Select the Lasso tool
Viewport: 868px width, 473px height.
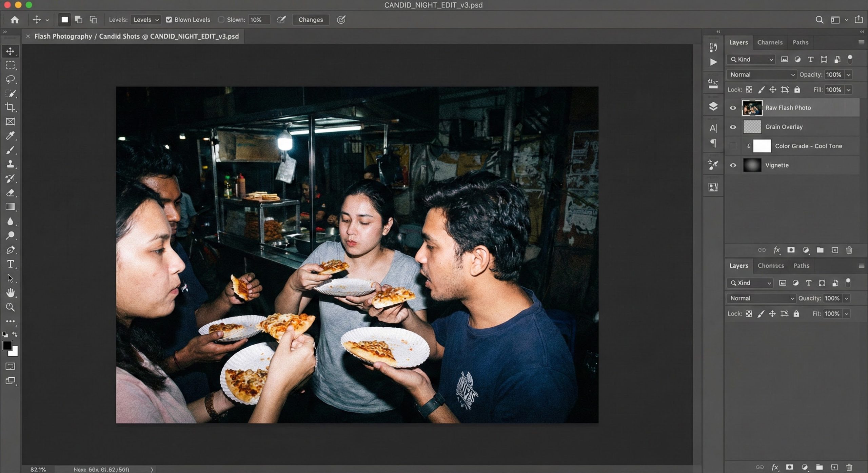pos(10,79)
